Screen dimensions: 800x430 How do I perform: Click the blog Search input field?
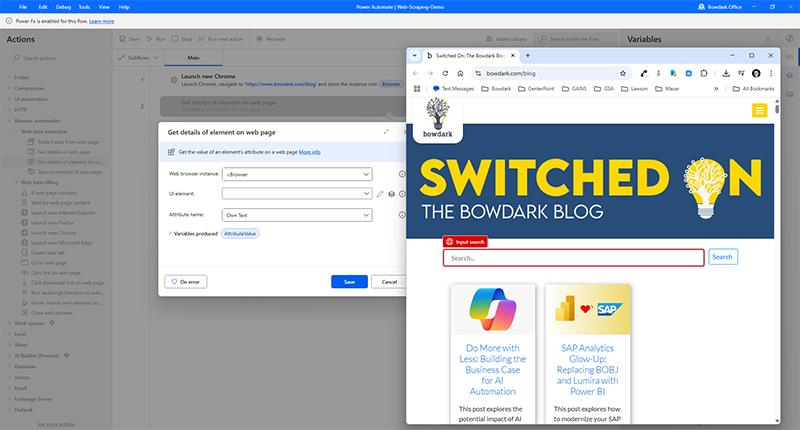click(x=573, y=258)
